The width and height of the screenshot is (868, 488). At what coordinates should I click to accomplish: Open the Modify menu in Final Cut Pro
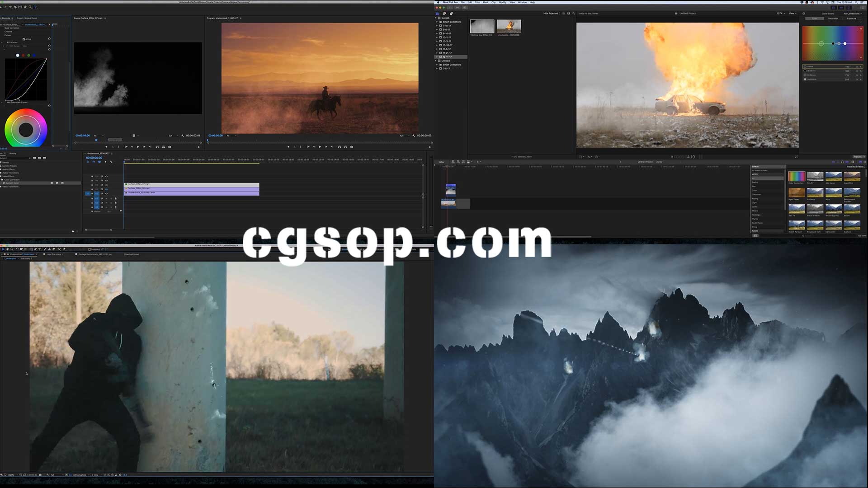click(502, 2)
